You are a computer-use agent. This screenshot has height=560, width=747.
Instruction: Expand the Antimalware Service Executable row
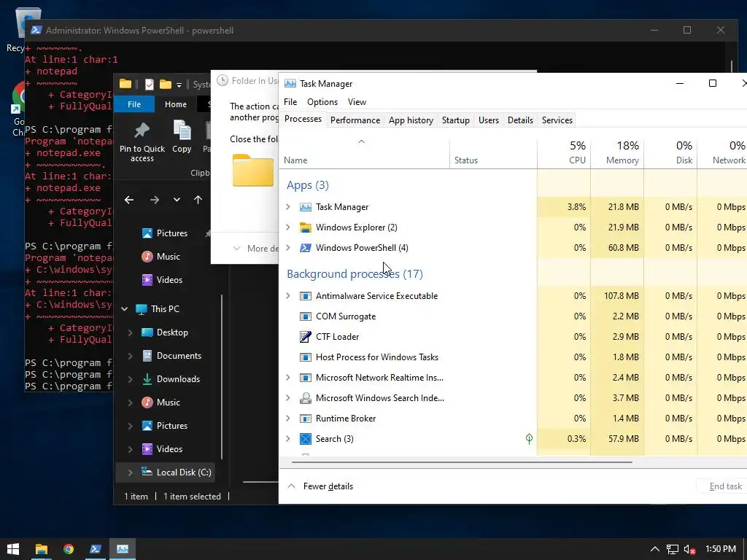click(287, 296)
